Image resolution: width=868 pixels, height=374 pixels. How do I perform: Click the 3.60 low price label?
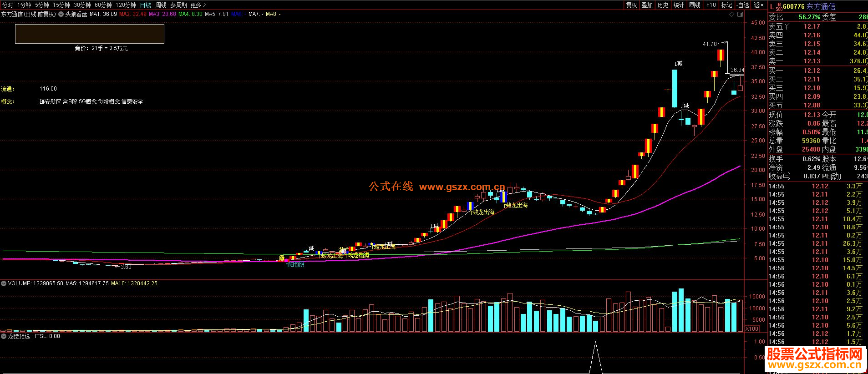[x=126, y=267]
